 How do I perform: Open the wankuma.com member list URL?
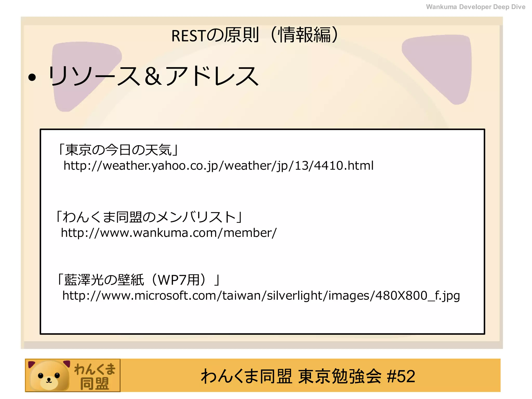tap(169, 233)
